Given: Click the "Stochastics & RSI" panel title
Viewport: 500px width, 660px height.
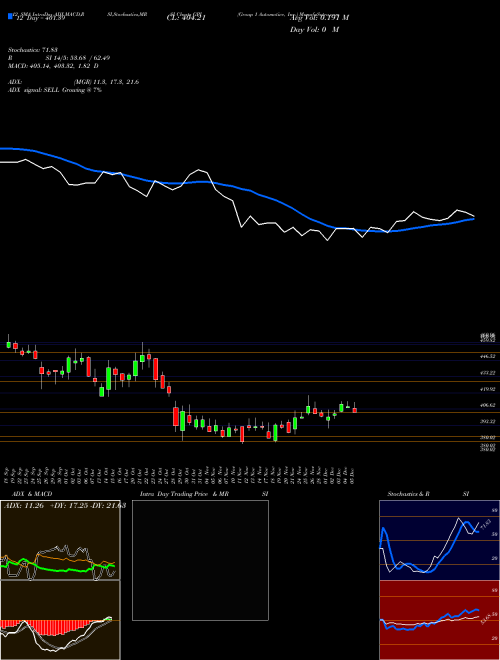Looking at the screenshot, I should coord(428,494).
